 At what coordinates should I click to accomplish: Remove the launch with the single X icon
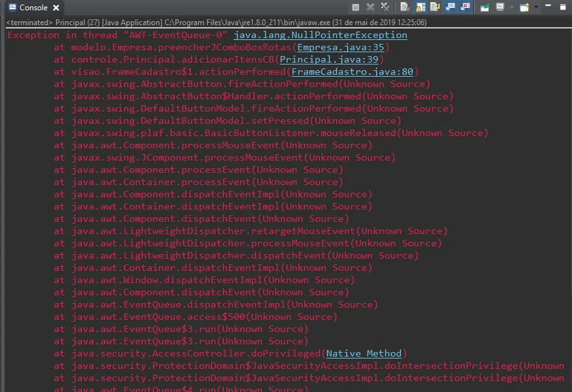click(x=370, y=7)
